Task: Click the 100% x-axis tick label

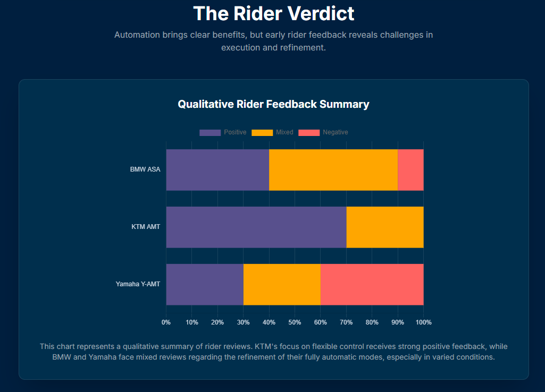Action: point(423,322)
